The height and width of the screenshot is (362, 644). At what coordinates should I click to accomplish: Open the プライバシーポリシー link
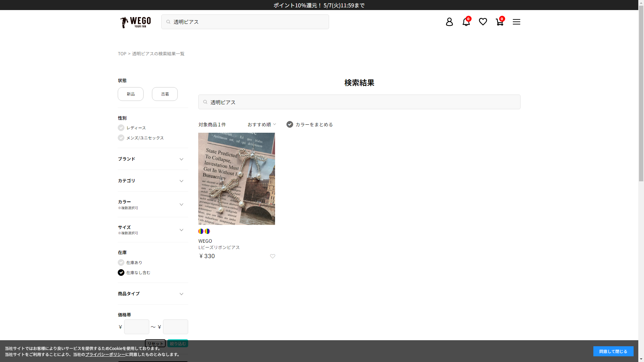(105, 355)
